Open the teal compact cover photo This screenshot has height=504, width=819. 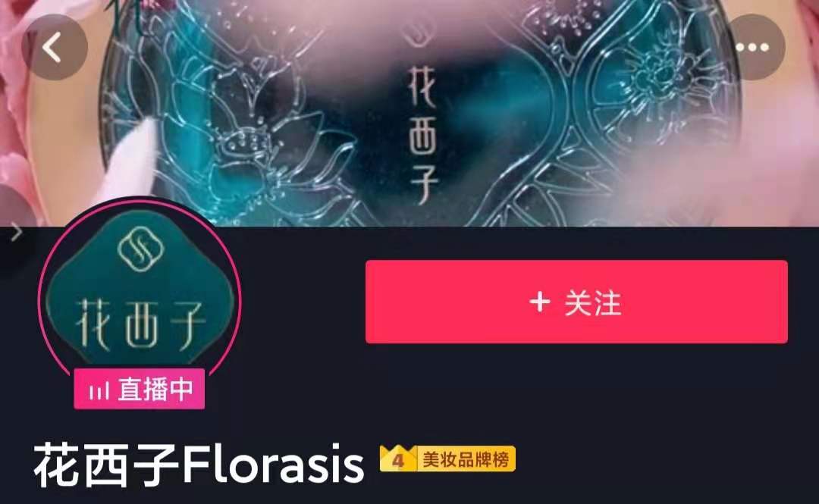pyautogui.click(x=409, y=113)
